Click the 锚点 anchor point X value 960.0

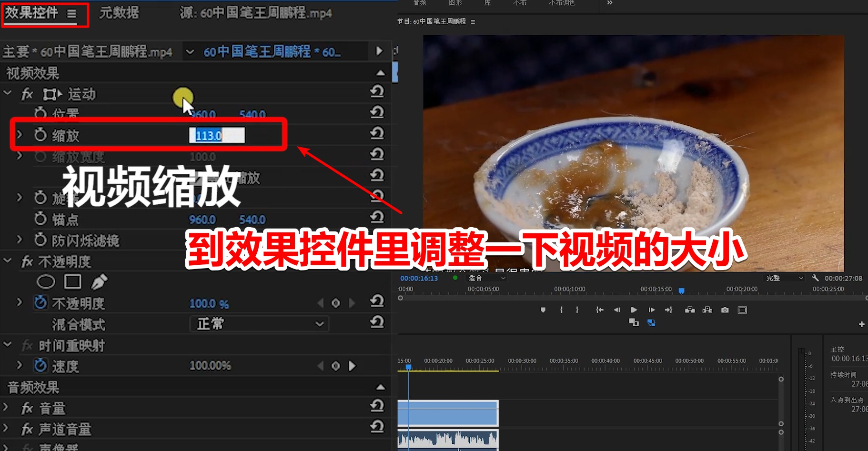click(x=202, y=220)
